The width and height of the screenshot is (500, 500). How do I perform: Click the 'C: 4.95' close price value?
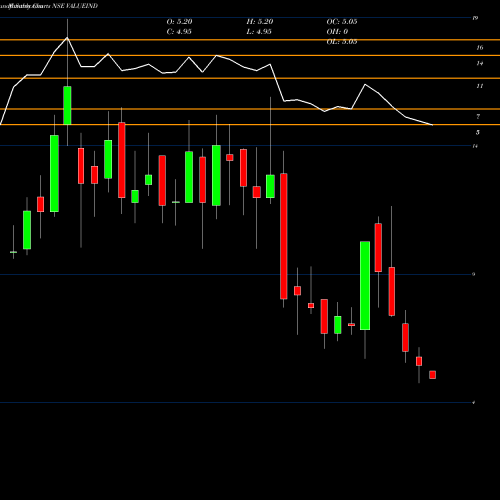click(x=179, y=32)
